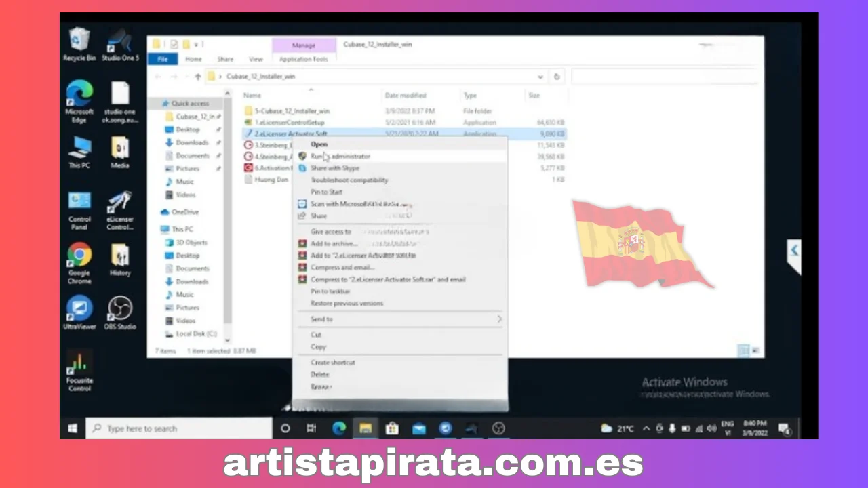Select the studio one ok.cong.eu desktop file

coord(119,102)
